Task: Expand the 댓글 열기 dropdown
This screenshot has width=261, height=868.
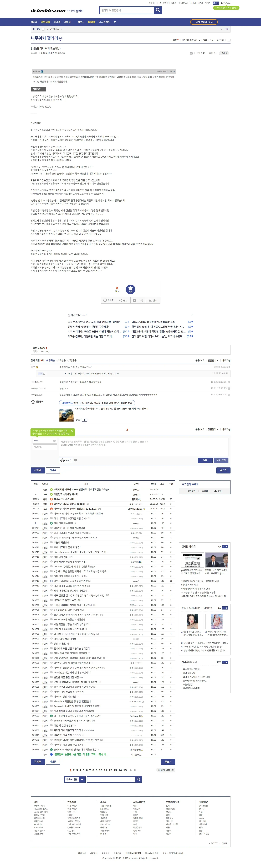Action: 38,89
